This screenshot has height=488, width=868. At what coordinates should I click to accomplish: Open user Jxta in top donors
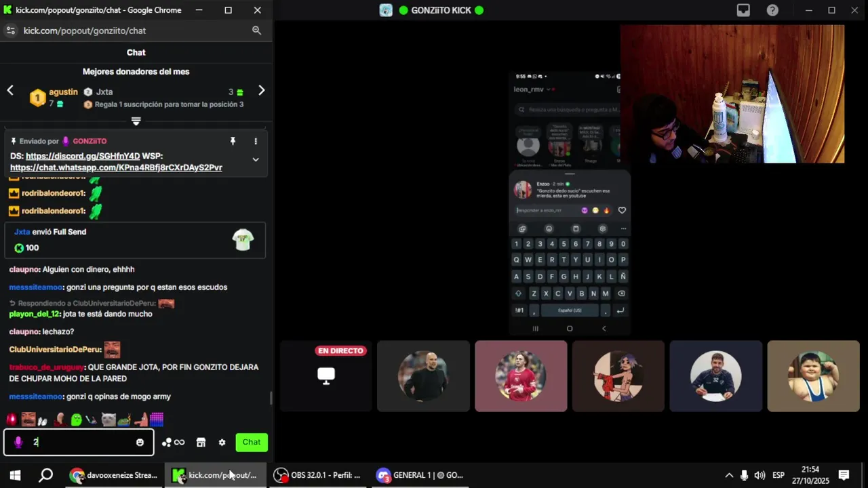coord(104,92)
